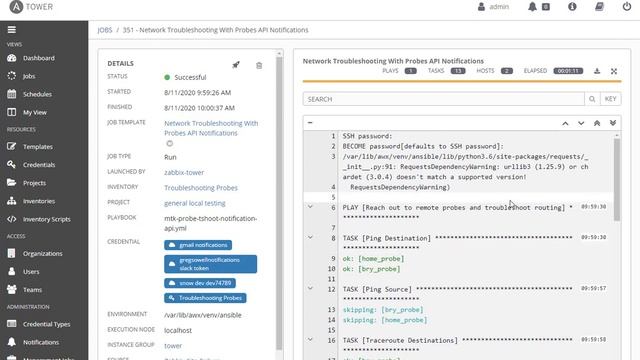640x360 pixels.
Task: Collapse the TASK Ping Destination section
Action: pyautogui.click(x=310, y=238)
